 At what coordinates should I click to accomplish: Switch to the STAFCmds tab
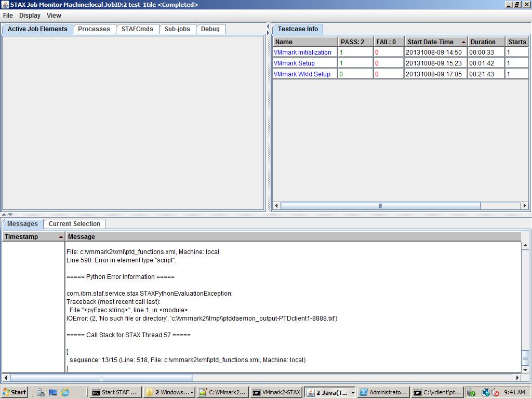click(137, 29)
